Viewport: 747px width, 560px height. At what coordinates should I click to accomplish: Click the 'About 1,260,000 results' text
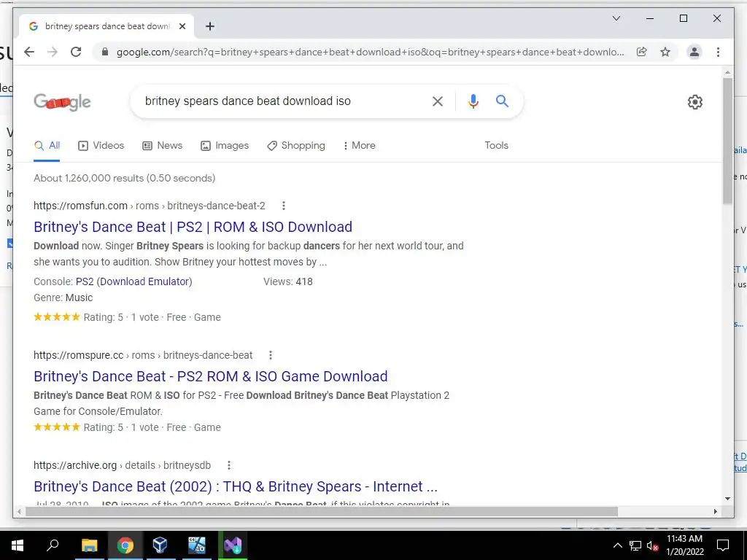[x=124, y=178]
